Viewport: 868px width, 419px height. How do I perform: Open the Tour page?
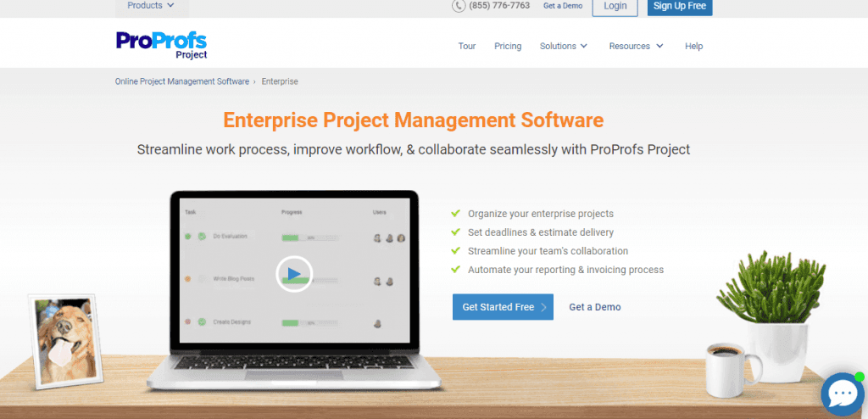click(x=467, y=46)
